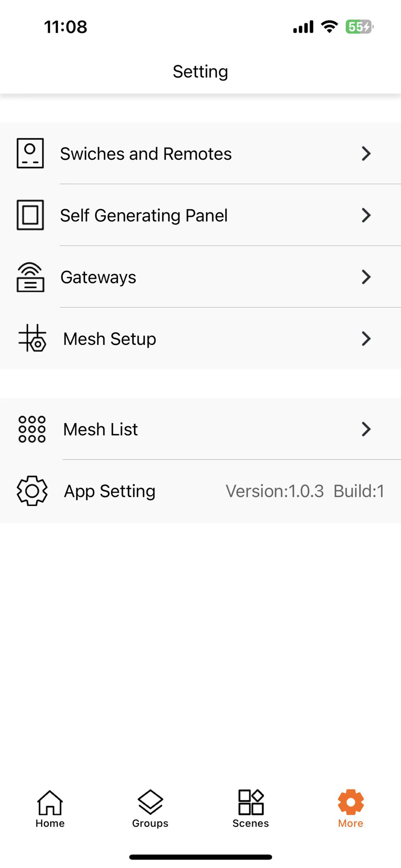Tap the Gateways router icon
Viewport: 401px width, 868px height.
click(x=30, y=277)
